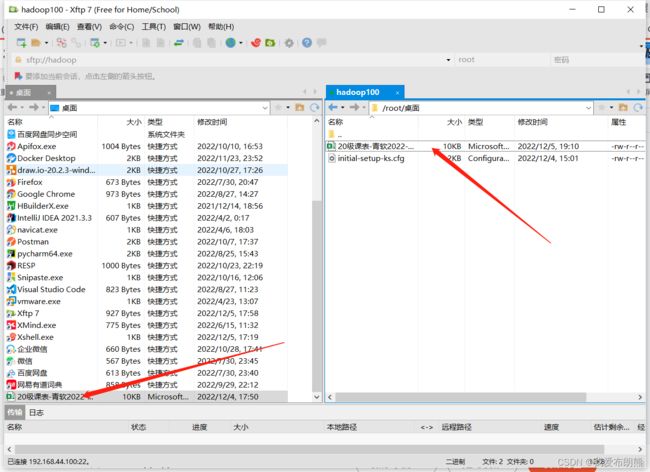Open the 帮助(H) menu
650x472 pixels.
(221, 27)
